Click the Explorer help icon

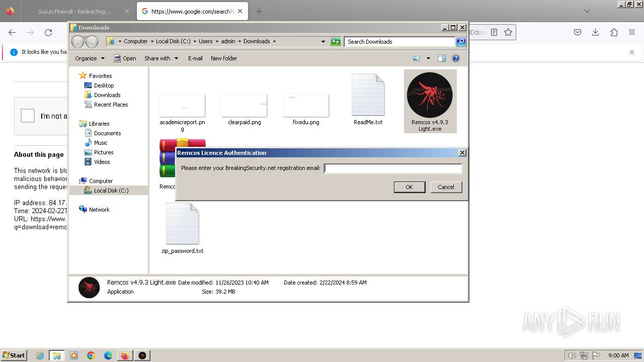456,58
